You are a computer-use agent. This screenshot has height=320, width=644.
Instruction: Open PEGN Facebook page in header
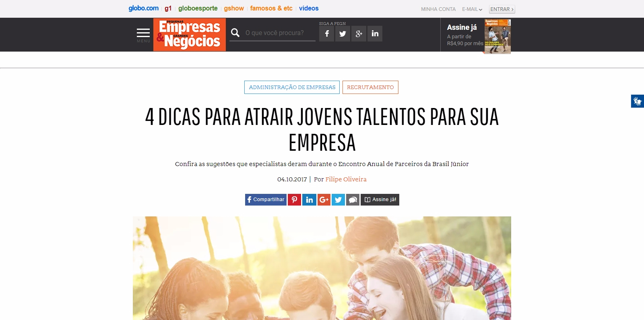click(x=327, y=33)
